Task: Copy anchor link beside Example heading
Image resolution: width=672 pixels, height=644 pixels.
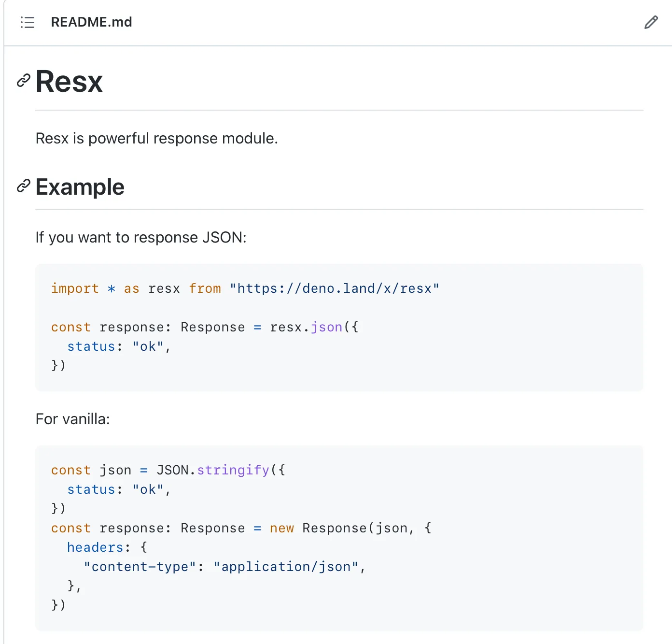Action: tap(23, 186)
